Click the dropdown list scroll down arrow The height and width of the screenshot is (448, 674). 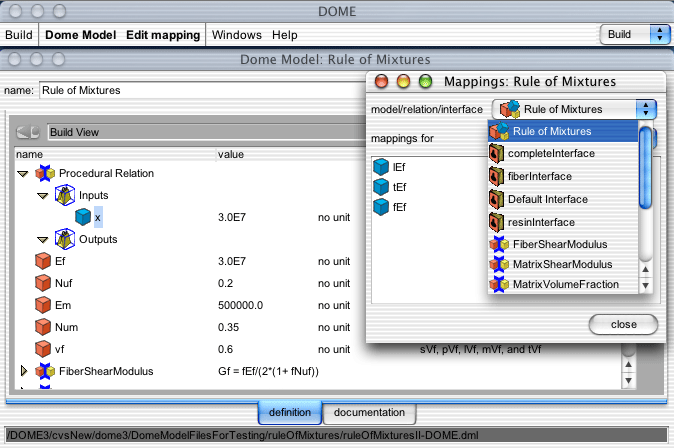(645, 285)
